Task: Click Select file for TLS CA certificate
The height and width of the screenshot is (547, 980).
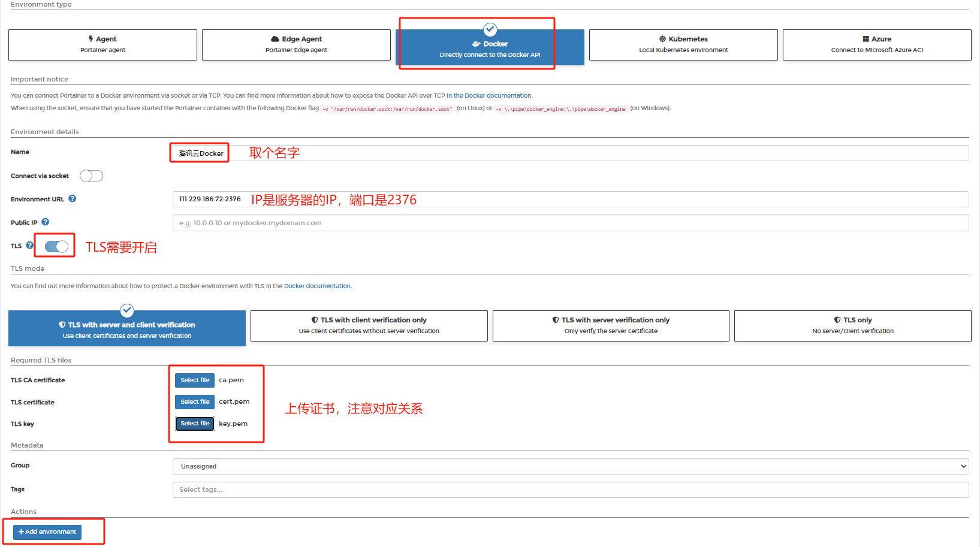Action: pyautogui.click(x=195, y=380)
